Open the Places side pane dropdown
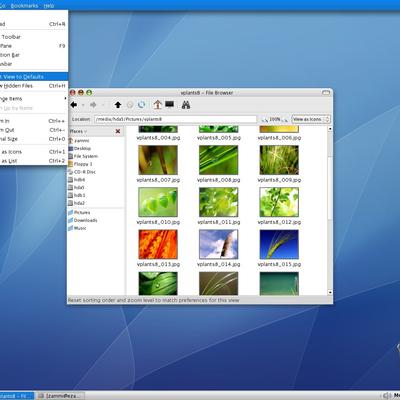 (78, 131)
